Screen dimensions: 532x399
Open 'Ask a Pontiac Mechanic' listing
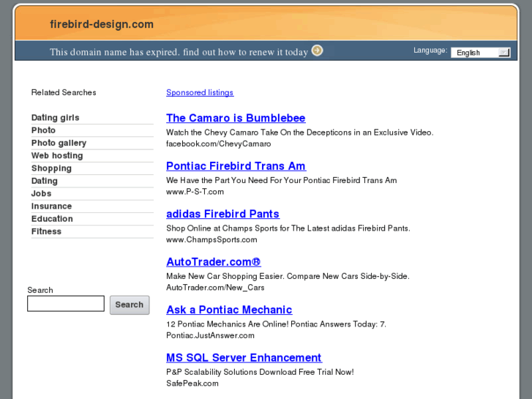229,310
